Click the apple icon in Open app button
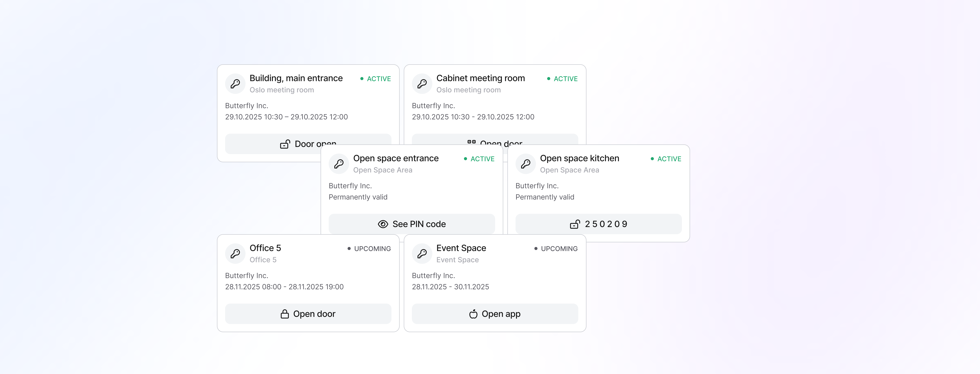The image size is (980, 374). pos(473,314)
